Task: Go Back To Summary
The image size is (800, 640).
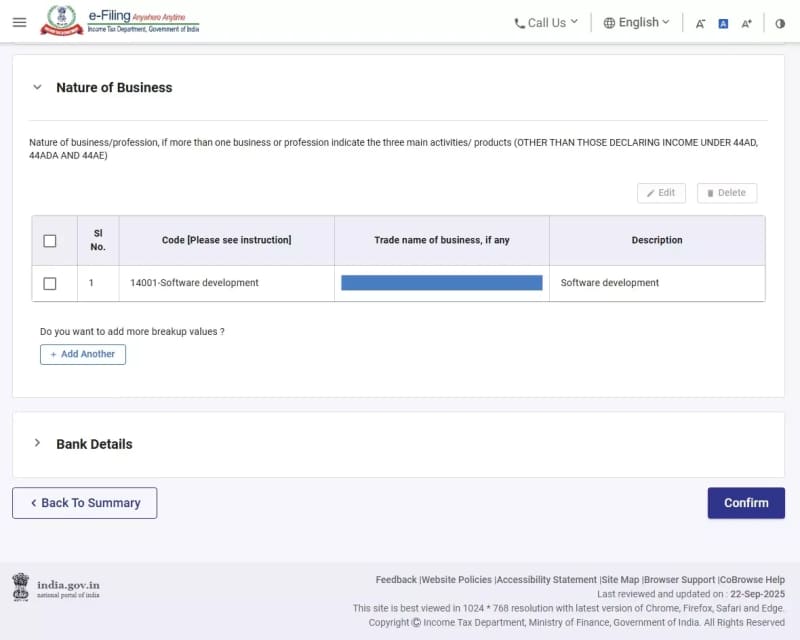Action: tap(84, 503)
